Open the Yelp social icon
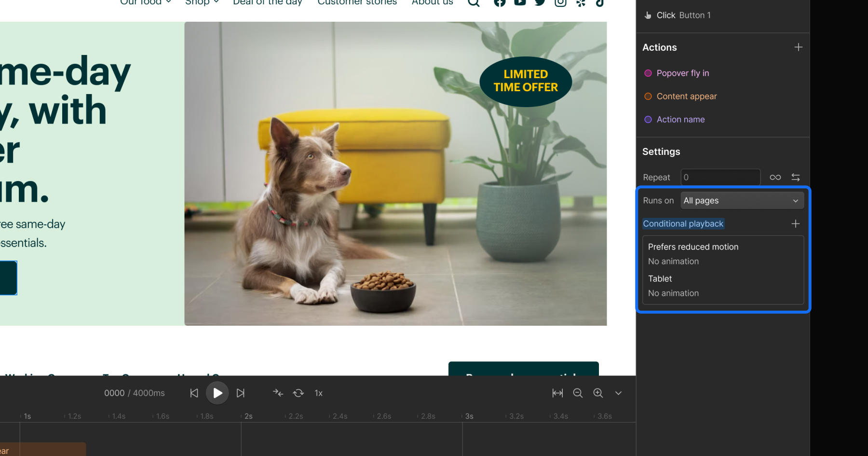This screenshot has width=868, height=456. point(581,2)
